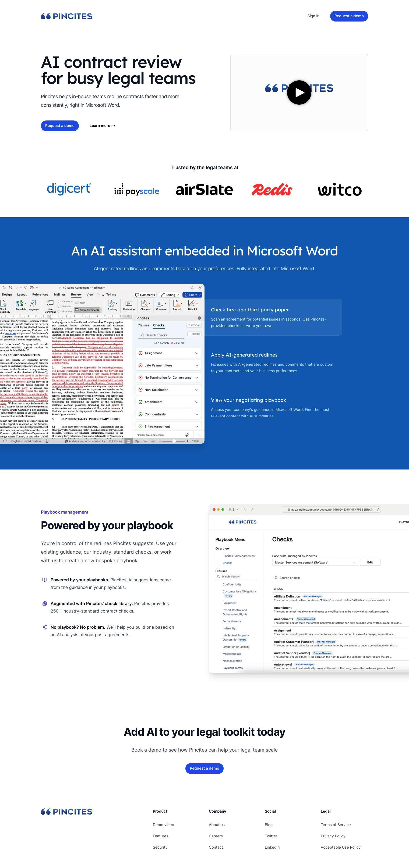Expand the Late Payment Fees check

pos(169,365)
